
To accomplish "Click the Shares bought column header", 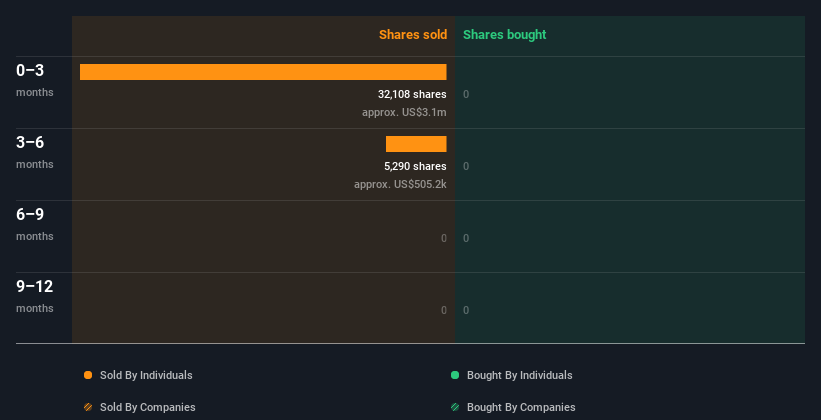I will (504, 35).
